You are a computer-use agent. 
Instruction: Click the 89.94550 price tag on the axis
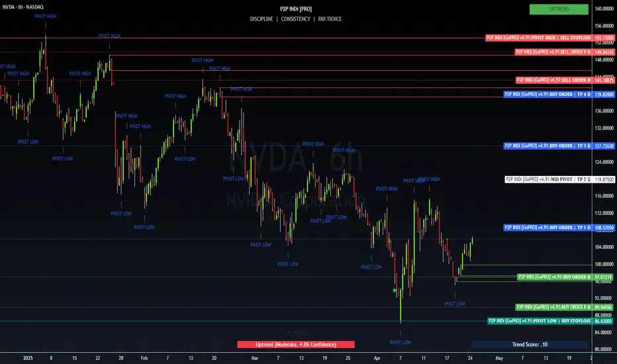pos(603,307)
